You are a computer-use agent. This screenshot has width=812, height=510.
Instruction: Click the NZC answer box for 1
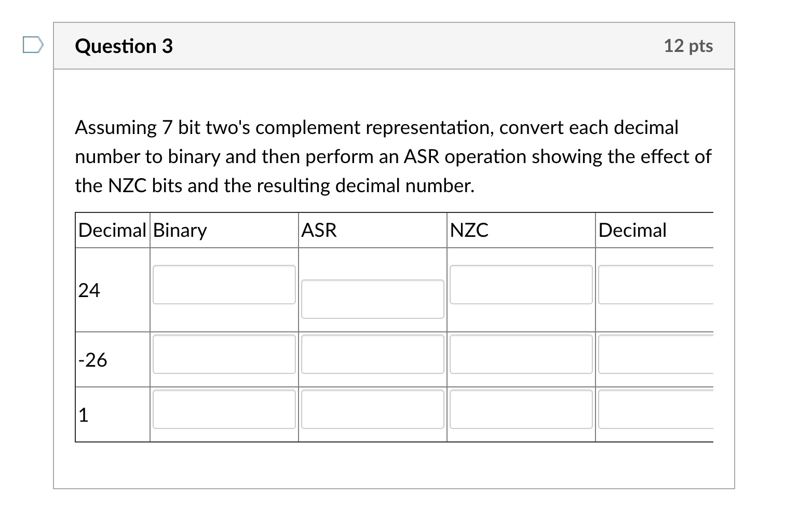521,410
